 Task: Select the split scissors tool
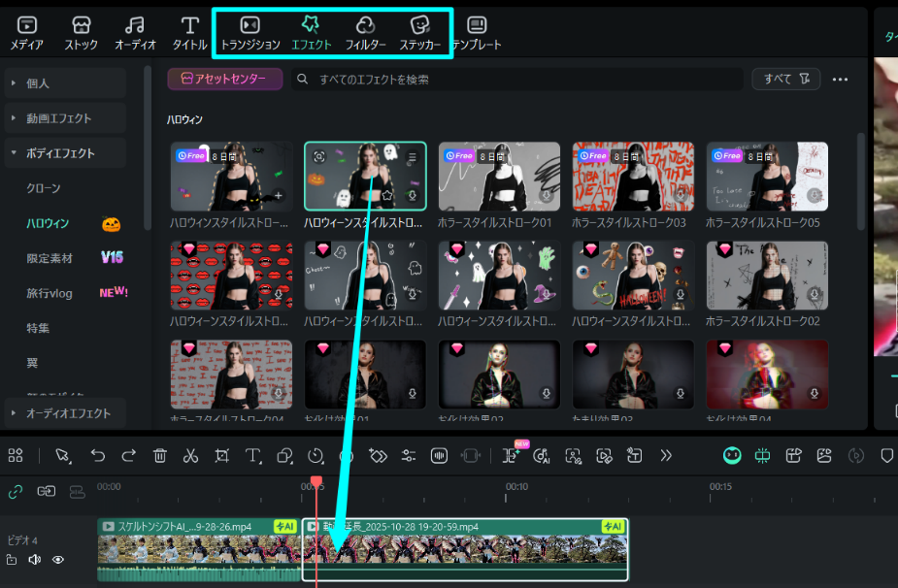(190, 454)
